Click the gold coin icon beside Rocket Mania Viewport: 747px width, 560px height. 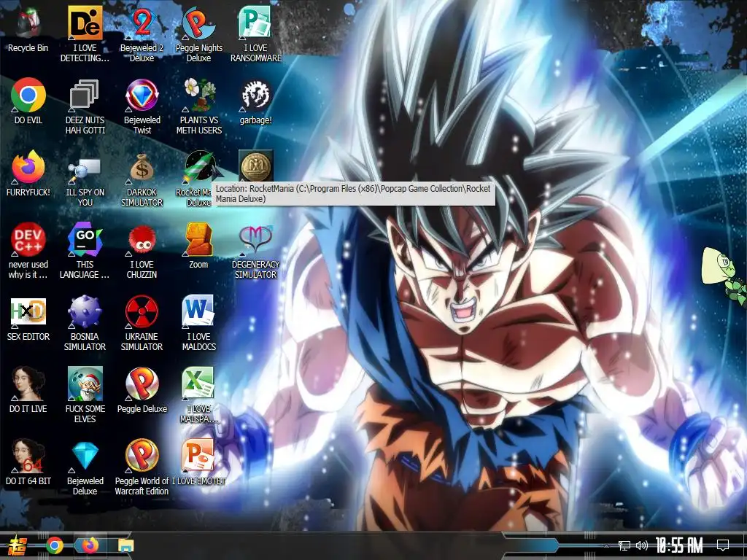point(255,166)
